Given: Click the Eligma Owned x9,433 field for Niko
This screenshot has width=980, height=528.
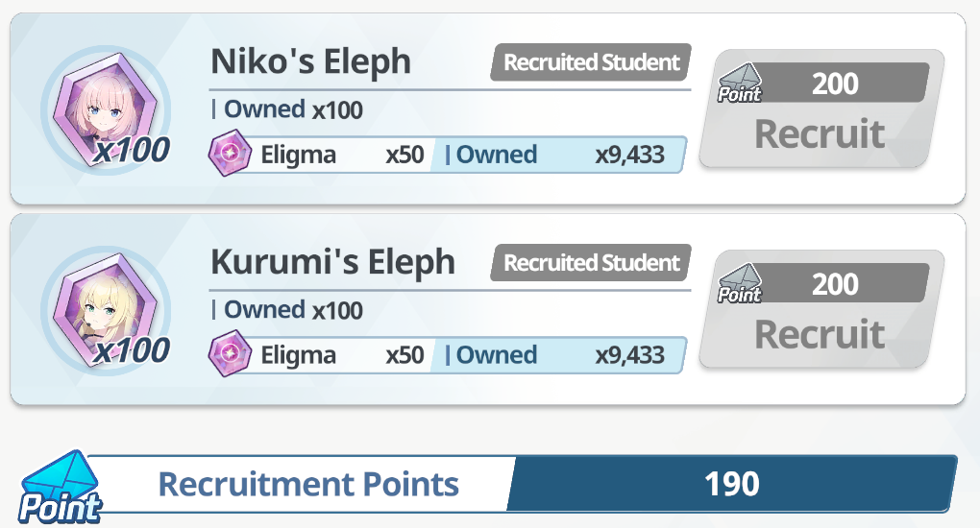Looking at the screenshot, I should point(558,155).
